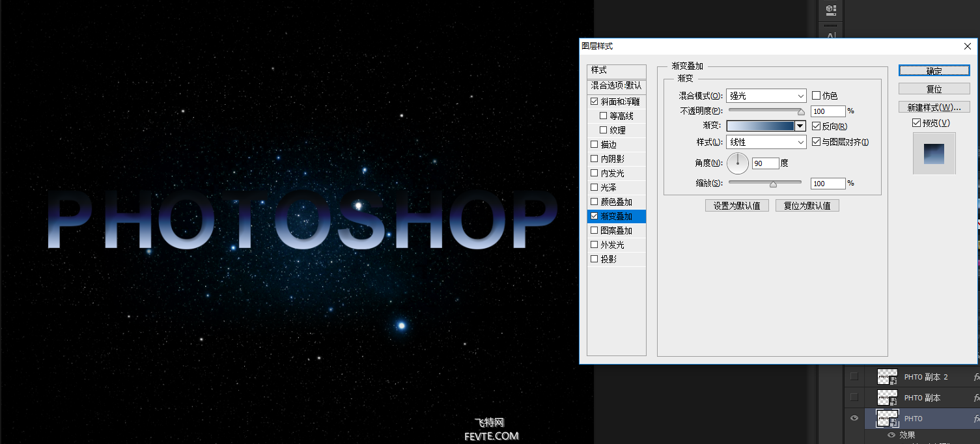The width and height of the screenshot is (980, 444).
Task: Open the gradient picker arrow next to swatch
Action: pos(801,126)
